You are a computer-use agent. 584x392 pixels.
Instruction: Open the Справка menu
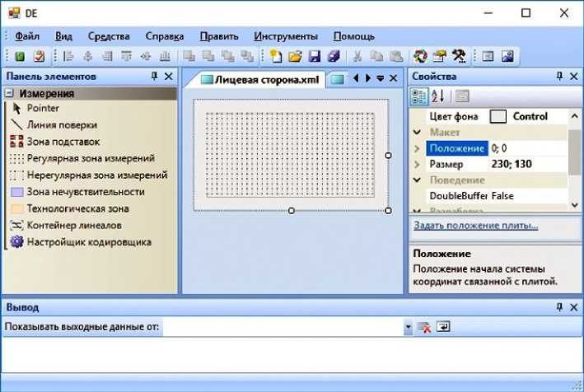[x=165, y=36]
